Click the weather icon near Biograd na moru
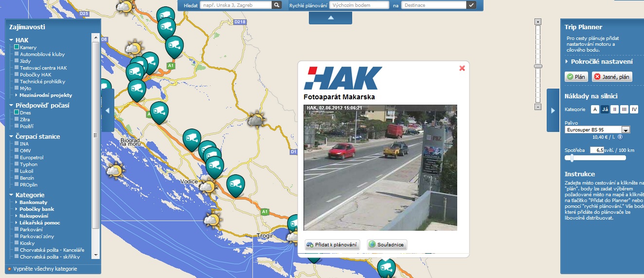 click(115, 170)
